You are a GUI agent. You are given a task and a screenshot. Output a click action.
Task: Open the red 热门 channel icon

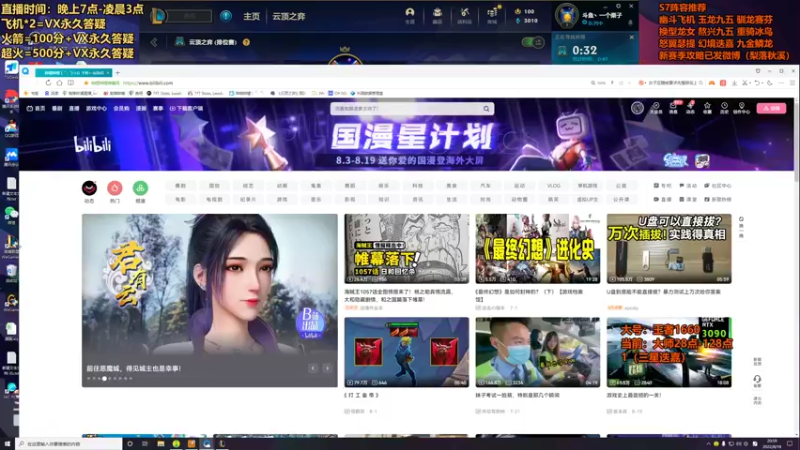pos(115,188)
